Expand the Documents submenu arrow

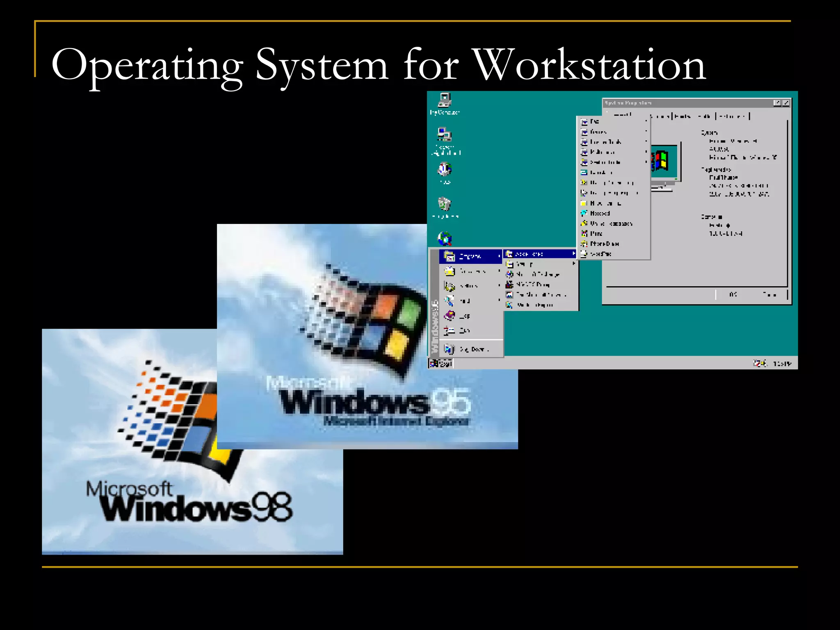pos(500,271)
